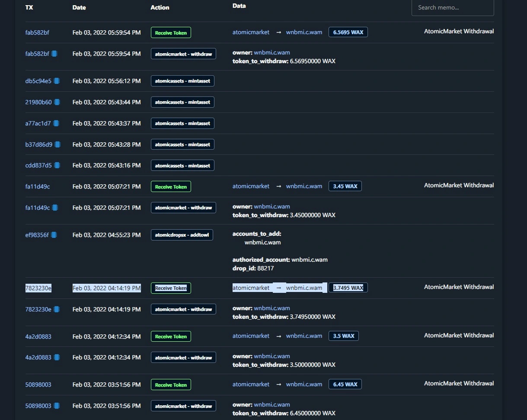Click the chip icon beside ef98356f
Viewport: 527px width, 420px height.
click(54, 235)
